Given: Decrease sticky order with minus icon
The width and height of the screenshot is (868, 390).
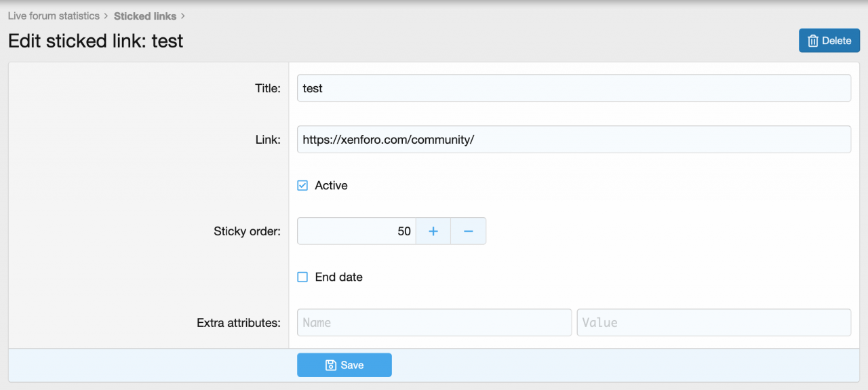Looking at the screenshot, I should point(468,231).
